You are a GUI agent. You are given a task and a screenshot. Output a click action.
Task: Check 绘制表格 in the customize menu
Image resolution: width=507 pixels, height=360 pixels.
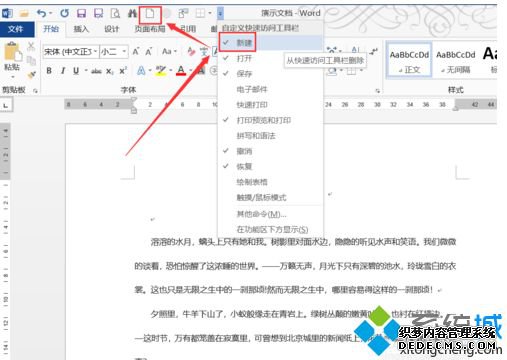coord(271,182)
